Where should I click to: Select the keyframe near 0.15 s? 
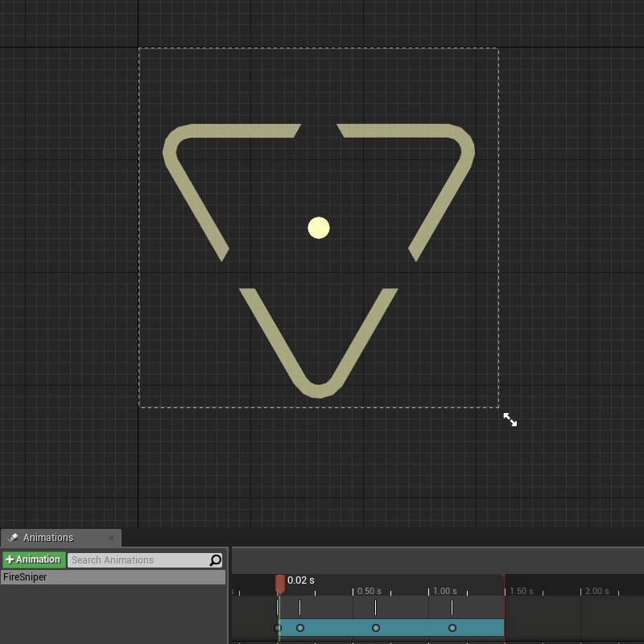point(300,628)
